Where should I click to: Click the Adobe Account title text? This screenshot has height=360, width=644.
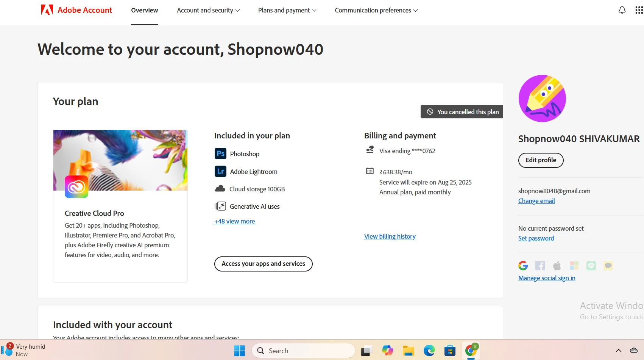pyautogui.click(x=85, y=10)
